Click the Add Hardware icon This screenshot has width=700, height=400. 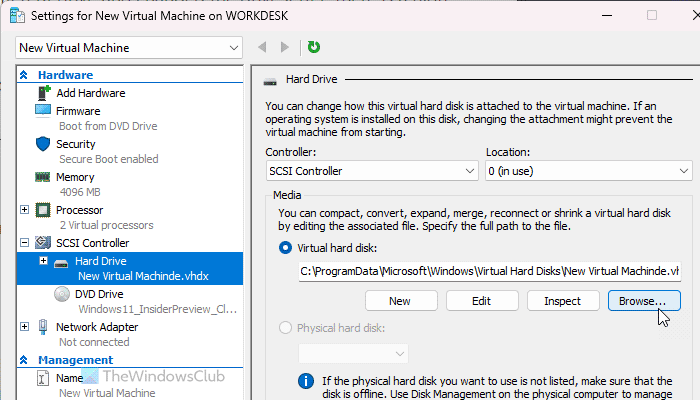coord(43,93)
